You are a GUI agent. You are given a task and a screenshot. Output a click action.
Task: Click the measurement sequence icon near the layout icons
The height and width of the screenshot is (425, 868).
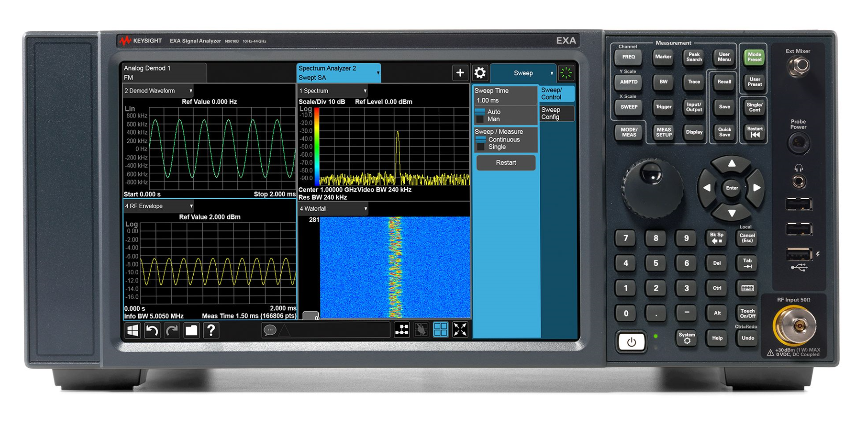[x=402, y=329]
